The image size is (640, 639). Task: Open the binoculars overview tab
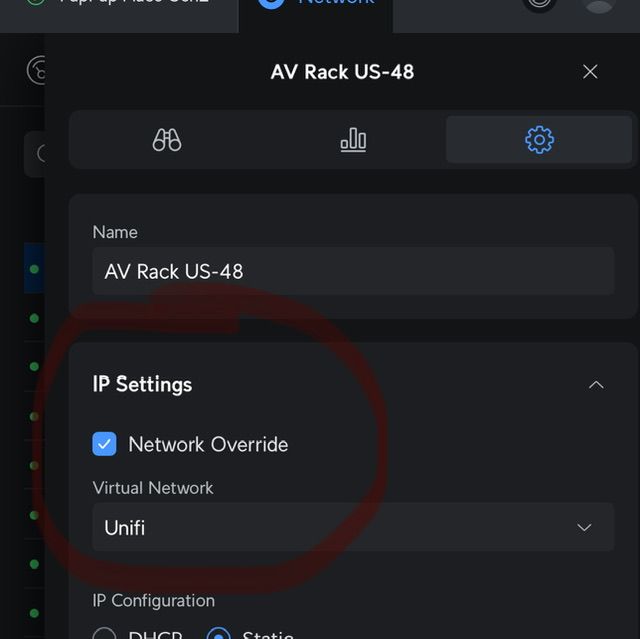click(166, 140)
